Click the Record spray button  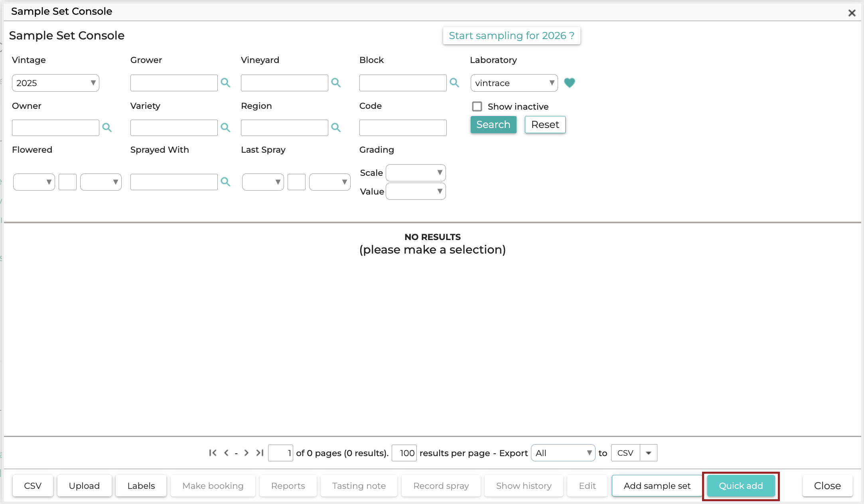[x=441, y=486]
